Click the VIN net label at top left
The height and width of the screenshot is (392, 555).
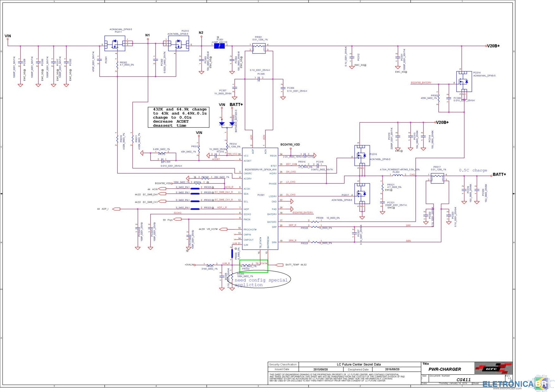(x=8, y=36)
